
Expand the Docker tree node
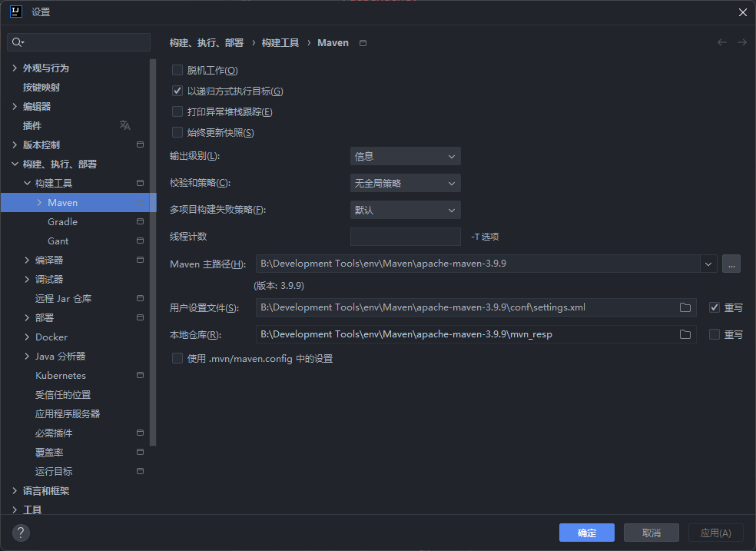pyautogui.click(x=27, y=337)
